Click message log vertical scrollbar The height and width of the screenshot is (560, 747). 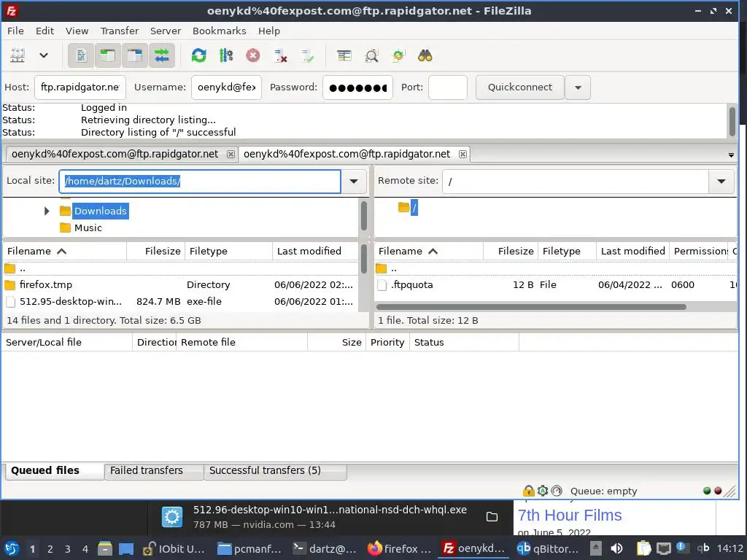coord(732,122)
